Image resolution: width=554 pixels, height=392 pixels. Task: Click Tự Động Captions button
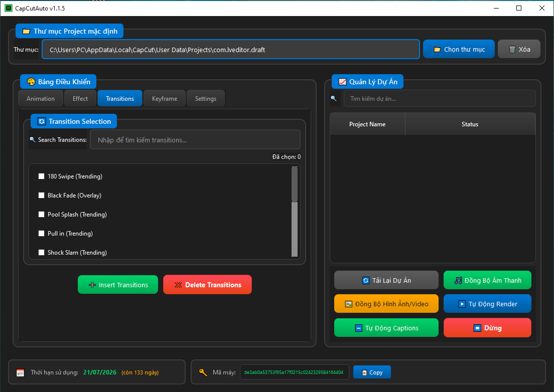pyautogui.click(x=386, y=327)
